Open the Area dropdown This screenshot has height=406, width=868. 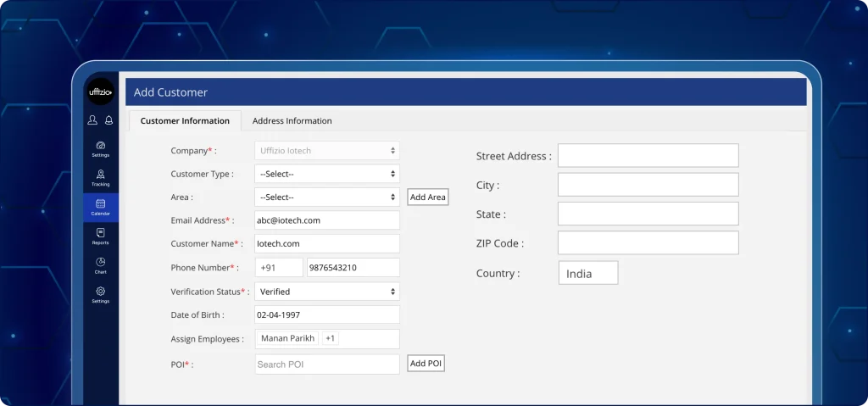pyautogui.click(x=327, y=197)
